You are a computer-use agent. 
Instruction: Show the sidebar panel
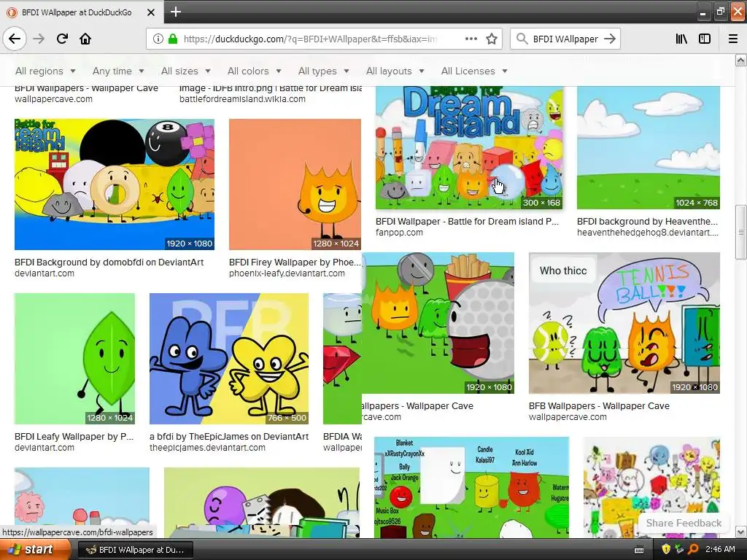coord(705,39)
